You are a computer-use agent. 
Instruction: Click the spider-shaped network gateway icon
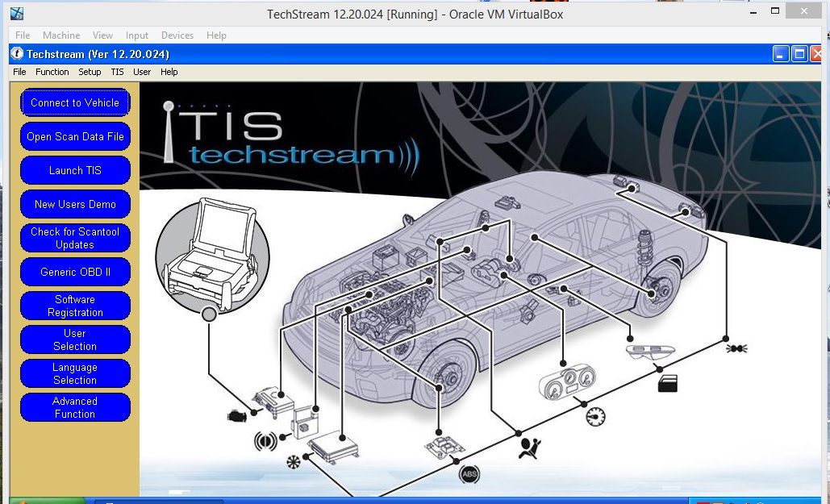coord(736,348)
